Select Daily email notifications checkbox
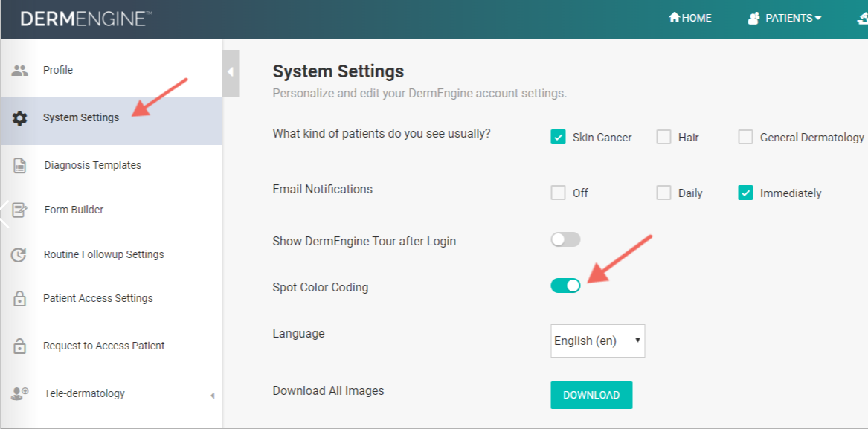 pos(663,193)
